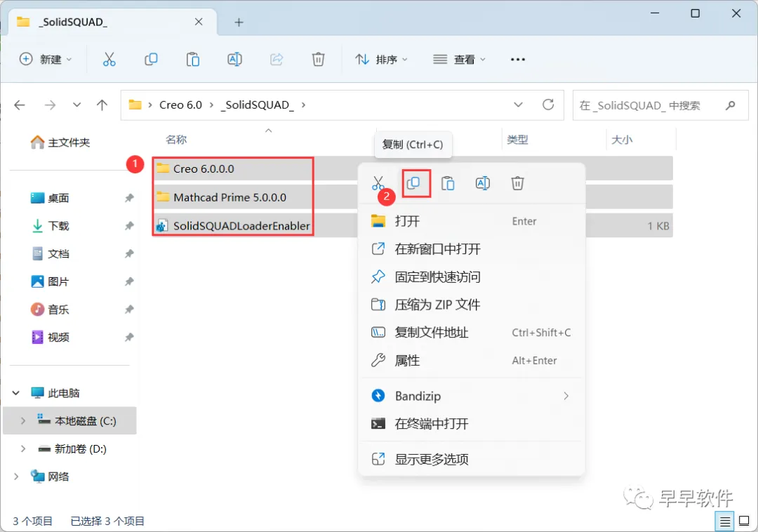
Task: Choose 固定到快速访问 in the context menu
Action: coord(472,277)
